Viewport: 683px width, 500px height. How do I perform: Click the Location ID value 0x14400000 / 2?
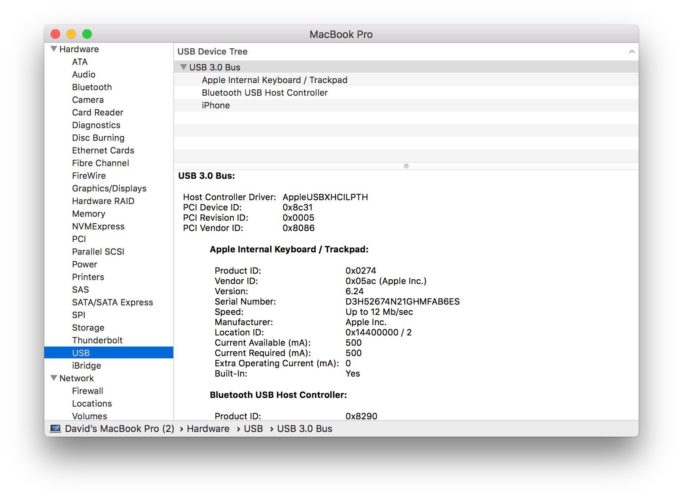pos(378,332)
